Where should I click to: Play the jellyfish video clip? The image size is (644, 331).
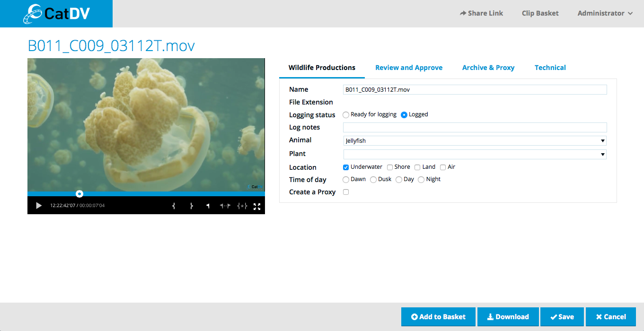39,206
